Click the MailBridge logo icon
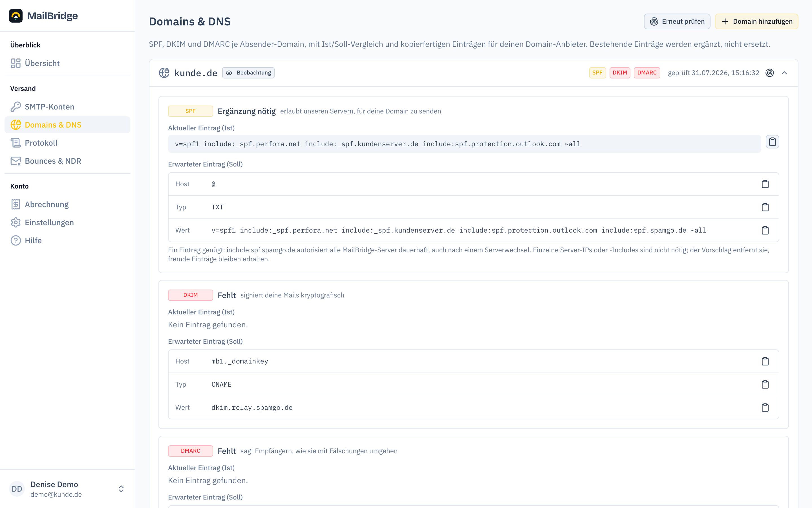812x508 pixels. (16, 16)
